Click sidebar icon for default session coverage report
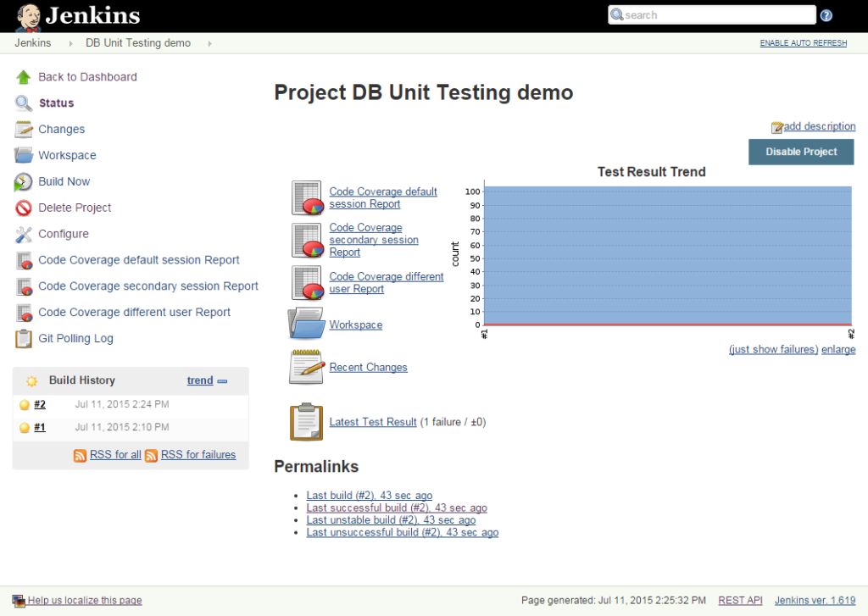 pos(25,260)
